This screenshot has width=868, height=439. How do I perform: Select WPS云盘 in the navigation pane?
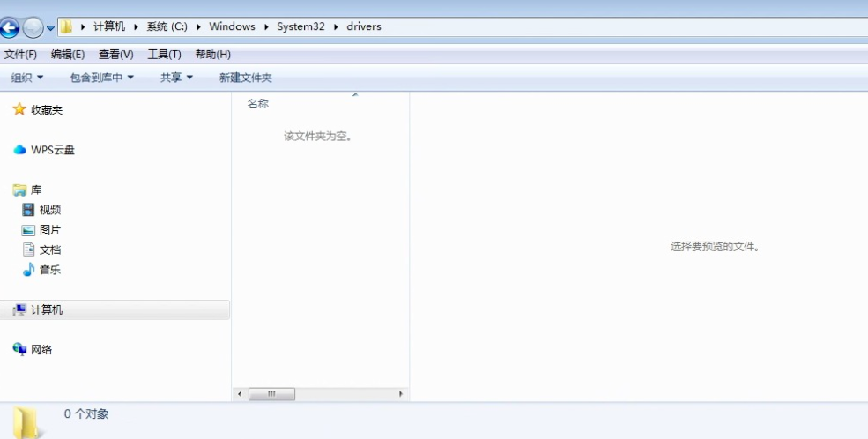[x=53, y=150]
